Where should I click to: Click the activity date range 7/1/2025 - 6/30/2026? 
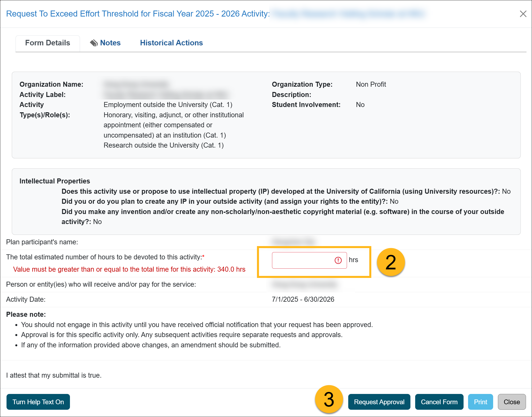(303, 299)
